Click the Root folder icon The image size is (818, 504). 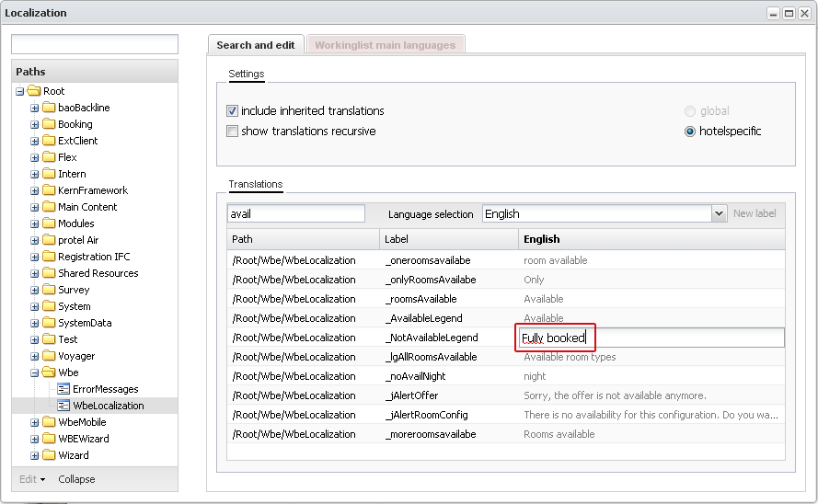click(34, 91)
